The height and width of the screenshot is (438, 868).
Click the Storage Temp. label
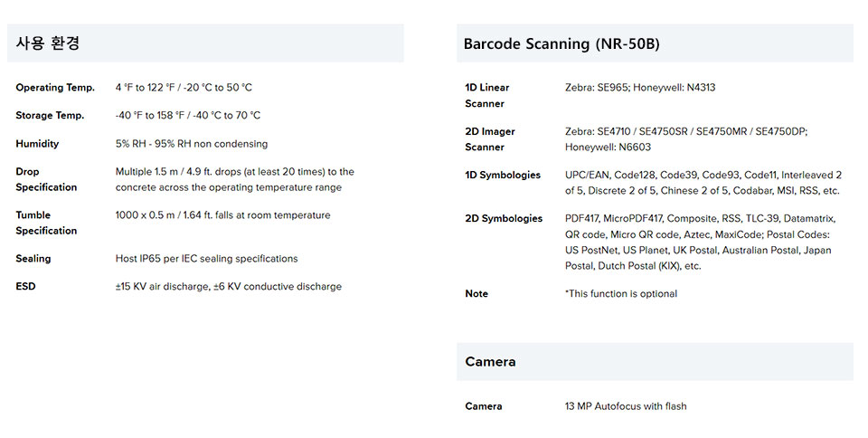point(50,115)
